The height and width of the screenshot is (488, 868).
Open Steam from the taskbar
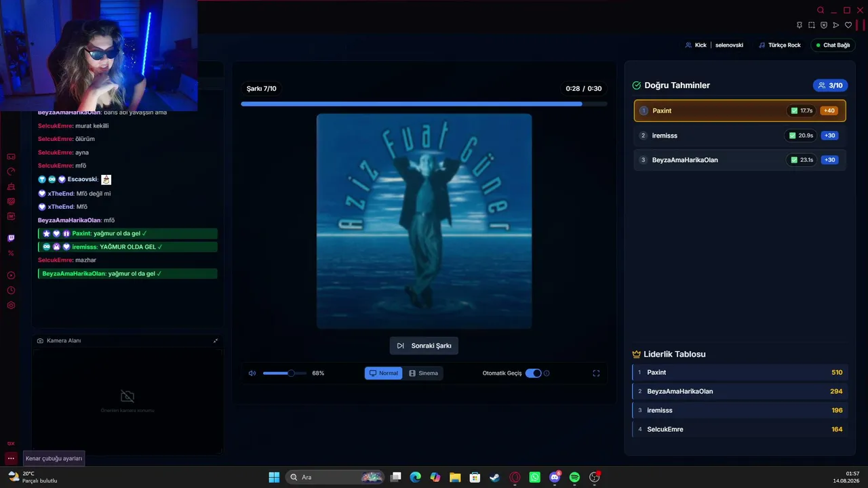click(495, 477)
